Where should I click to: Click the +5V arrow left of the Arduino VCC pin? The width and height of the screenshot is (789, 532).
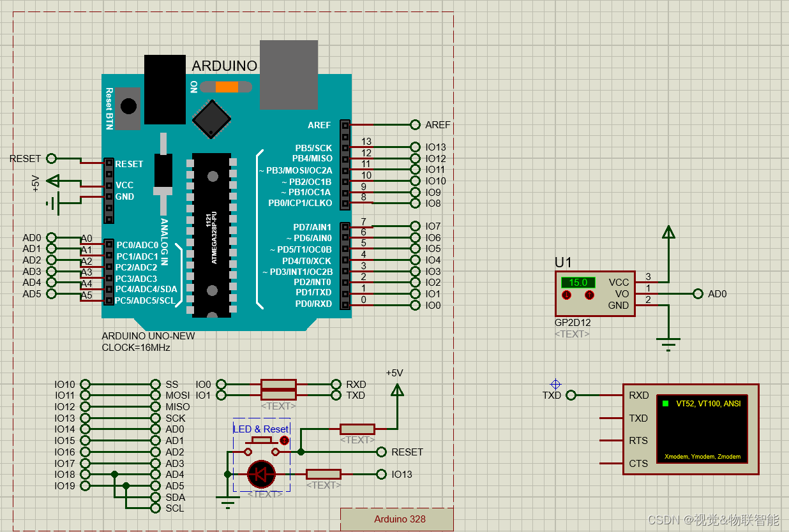[x=54, y=182]
